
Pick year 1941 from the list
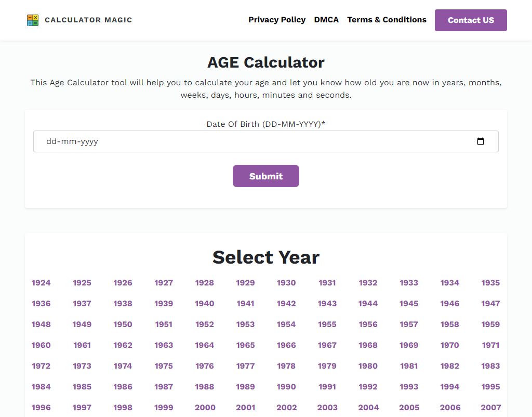pos(245,304)
